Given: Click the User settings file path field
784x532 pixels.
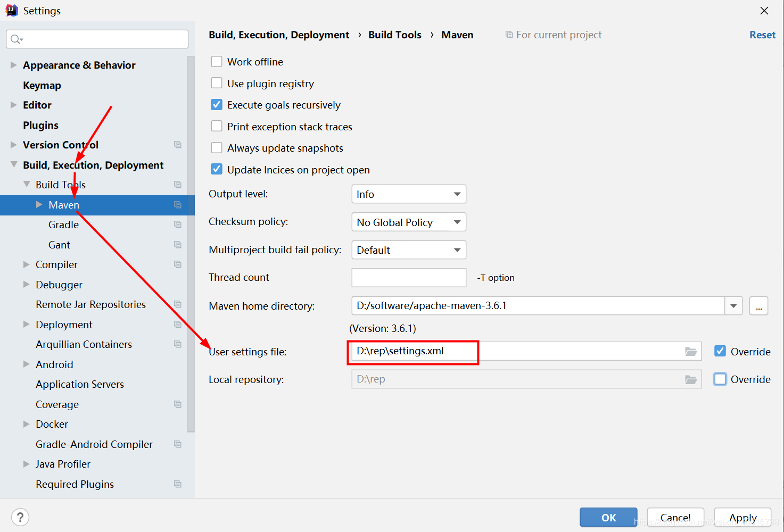Looking at the screenshot, I should click(x=526, y=351).
